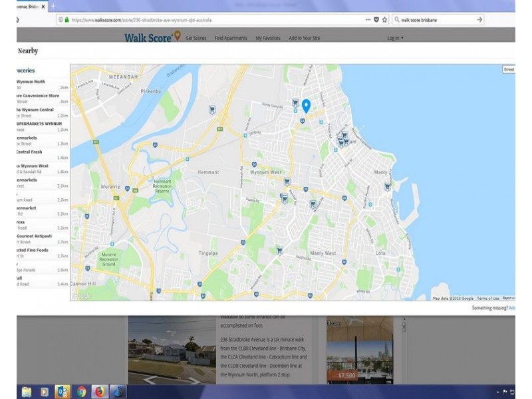Click the blue location pin on the map
Image resolution: width=532 pixels, height=399 pixels.
(306, 105)
